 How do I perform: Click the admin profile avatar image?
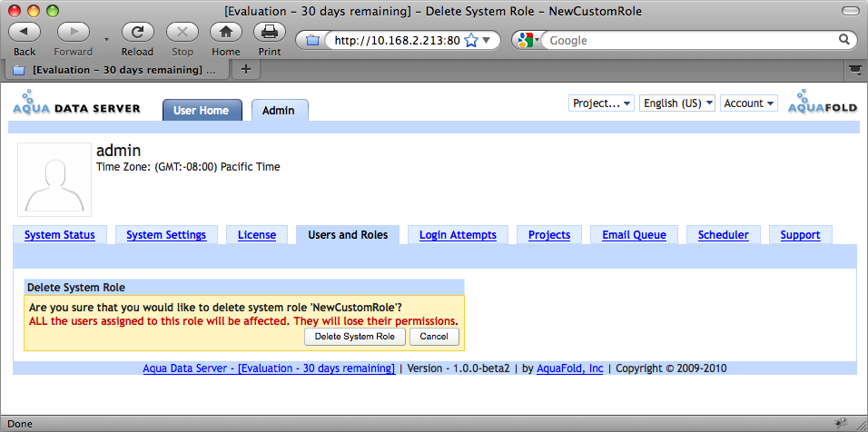tap(54, 179)
